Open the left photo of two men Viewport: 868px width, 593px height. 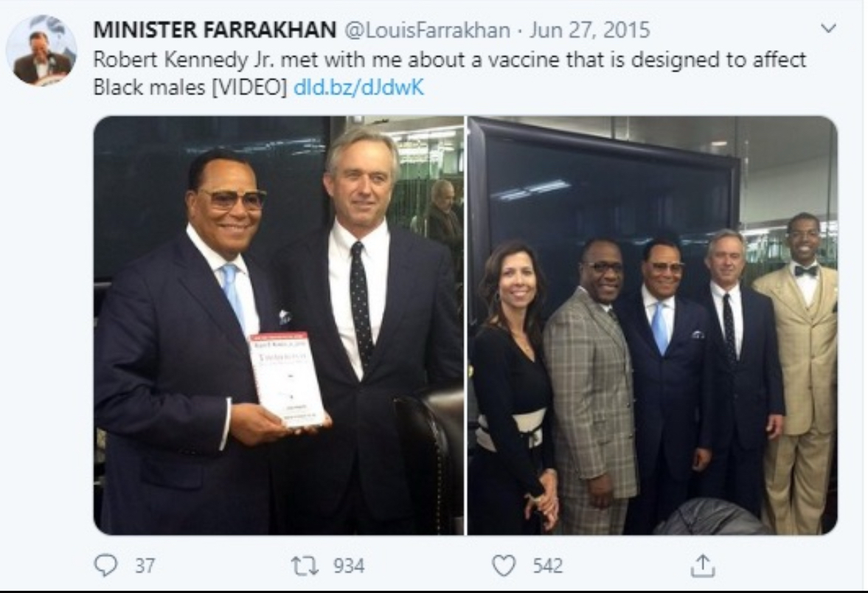point(278,325)
